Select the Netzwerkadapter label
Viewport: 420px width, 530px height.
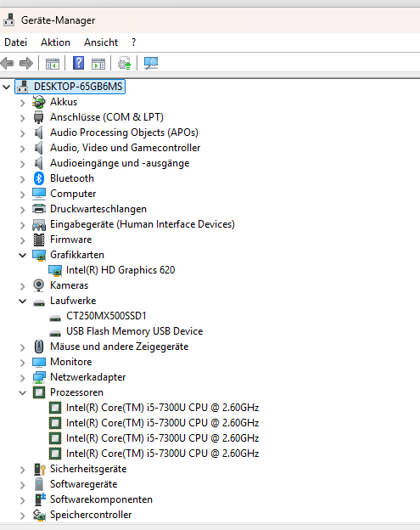87,377
